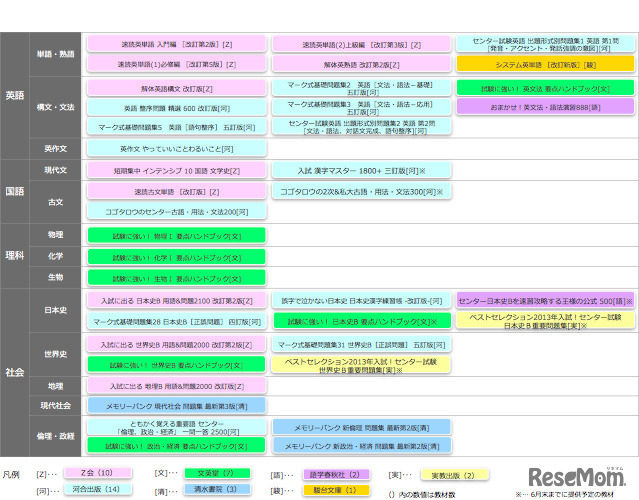The image size is (639, 500).
Task: Click the 世界史 category label
Action: (55, 354)
